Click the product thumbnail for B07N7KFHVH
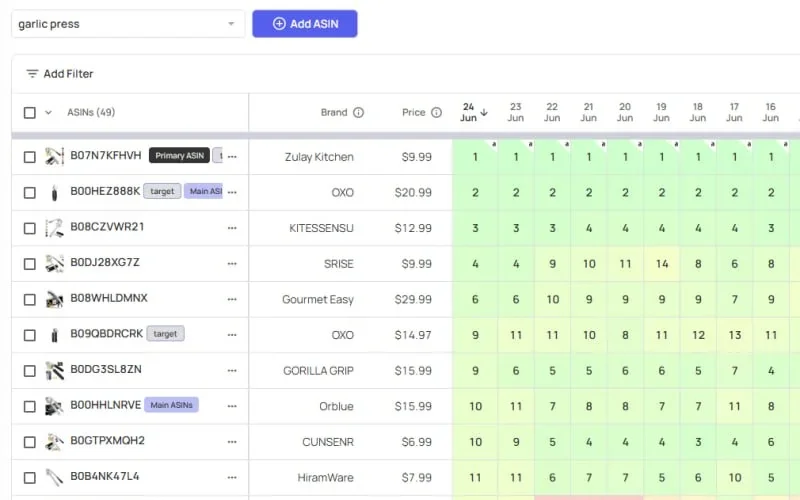The height and width of the screenshot is (500, 800). pyautogui.click(x=54, y=157)
